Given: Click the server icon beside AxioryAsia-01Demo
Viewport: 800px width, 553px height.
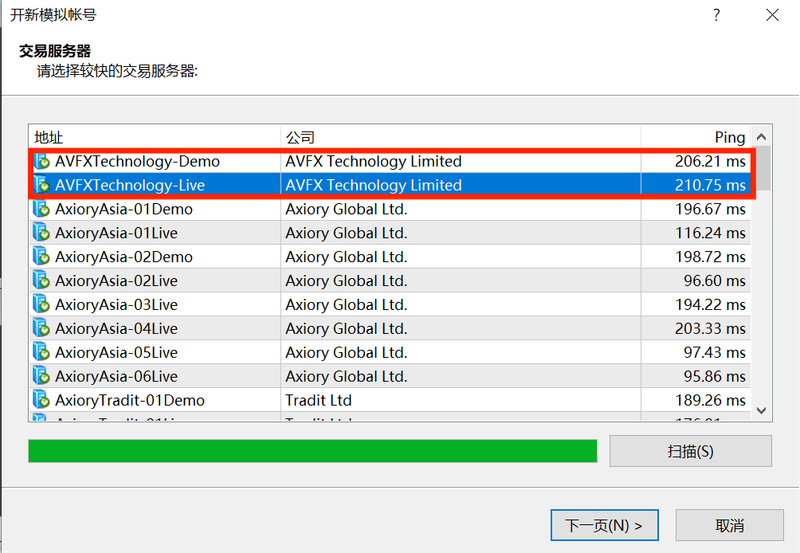Looking at the screenshot, I should tap(41, 209).
